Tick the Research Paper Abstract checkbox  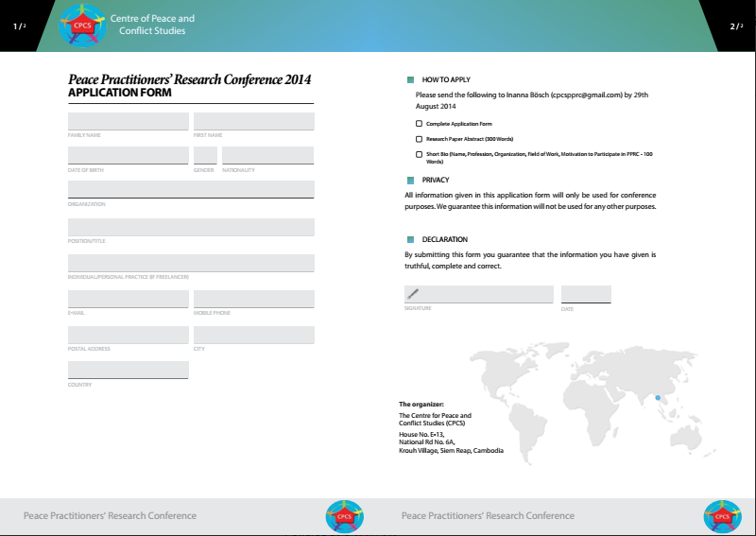click(x=419, y=139)
